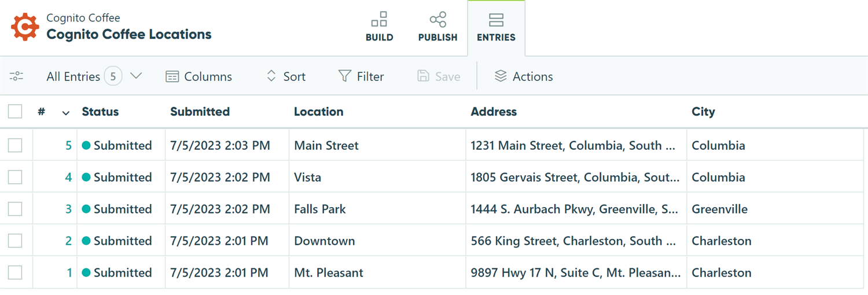Viewport: 868px width, 295px height.
Task: Toggle the entry number sort arrow
Action: tap(65, 113)
